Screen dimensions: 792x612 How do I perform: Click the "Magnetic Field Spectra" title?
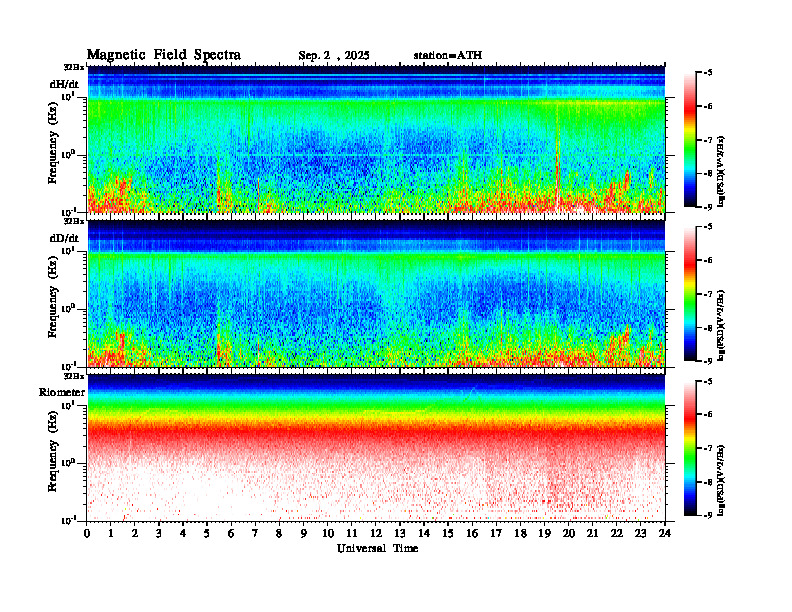click(164, 55)
